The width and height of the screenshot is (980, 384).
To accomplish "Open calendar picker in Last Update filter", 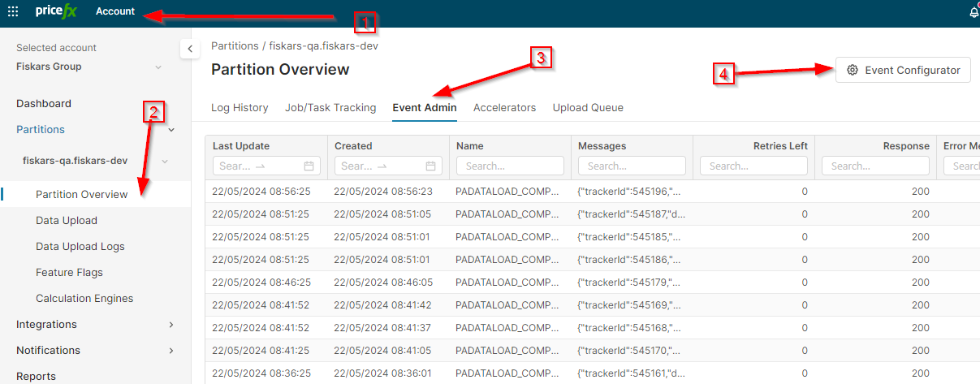I will click(x=309, y=166).
